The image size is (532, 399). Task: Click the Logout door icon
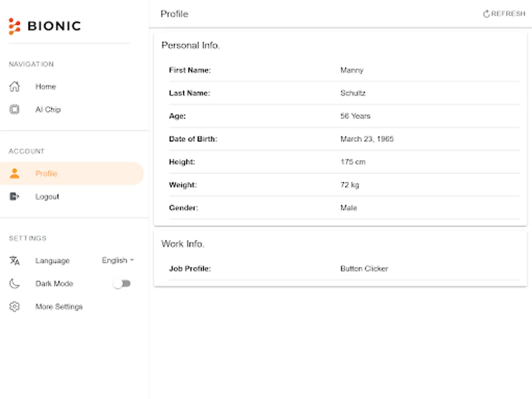pyautogui.click(x=15, y=196)
